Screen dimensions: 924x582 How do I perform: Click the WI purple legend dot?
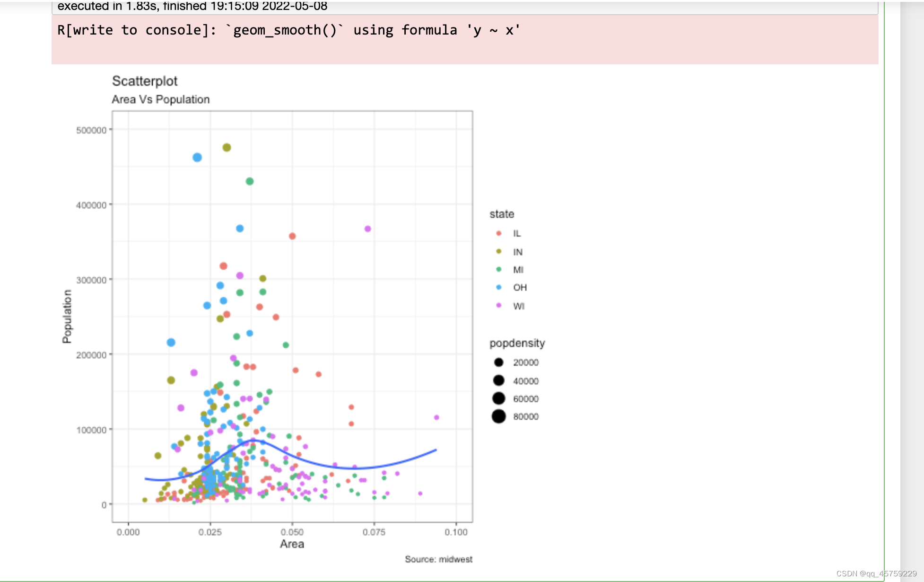click(x=498, y=305)
